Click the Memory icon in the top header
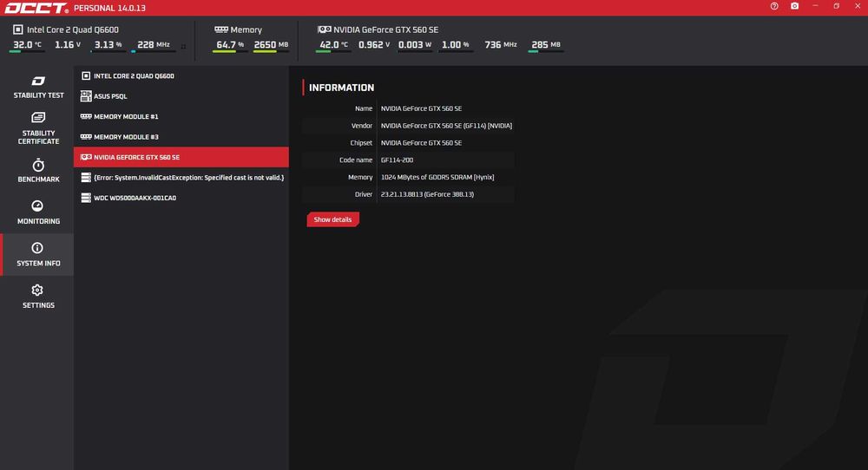 click(x=221, y=29)
